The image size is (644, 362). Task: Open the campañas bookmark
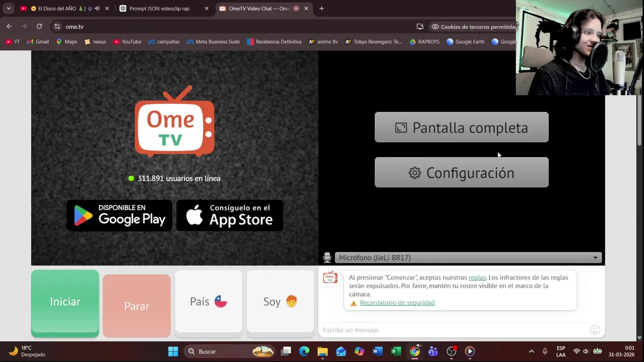click(164, 42)
